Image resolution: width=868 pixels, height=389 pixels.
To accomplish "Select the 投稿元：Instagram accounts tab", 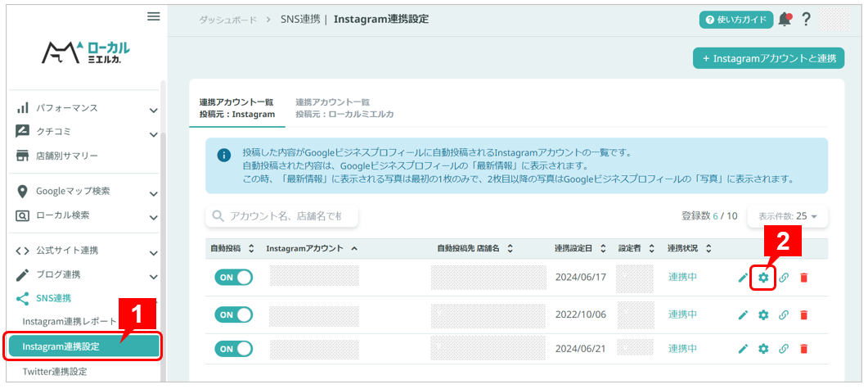I will (237, 108).
